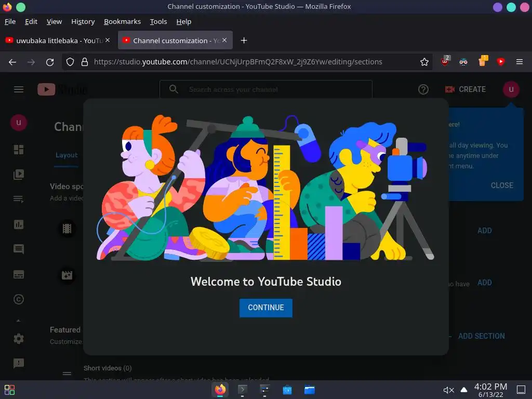Bookmark this page with the star
532x399 pixels.
[424, 62]
